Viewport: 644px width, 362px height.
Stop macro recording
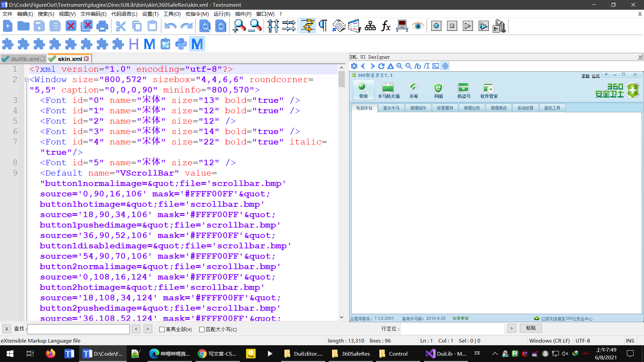(452, 26)
